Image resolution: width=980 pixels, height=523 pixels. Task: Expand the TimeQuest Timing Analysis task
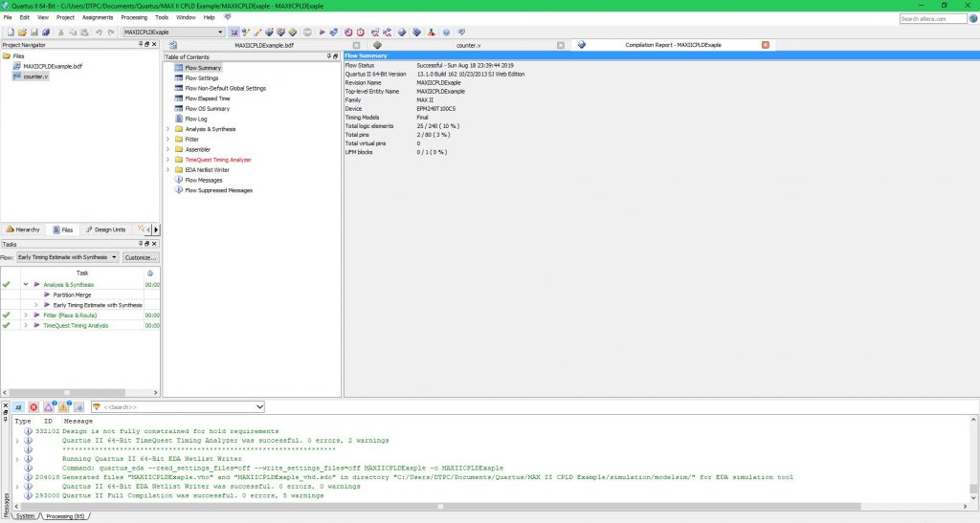click(26, 326)
